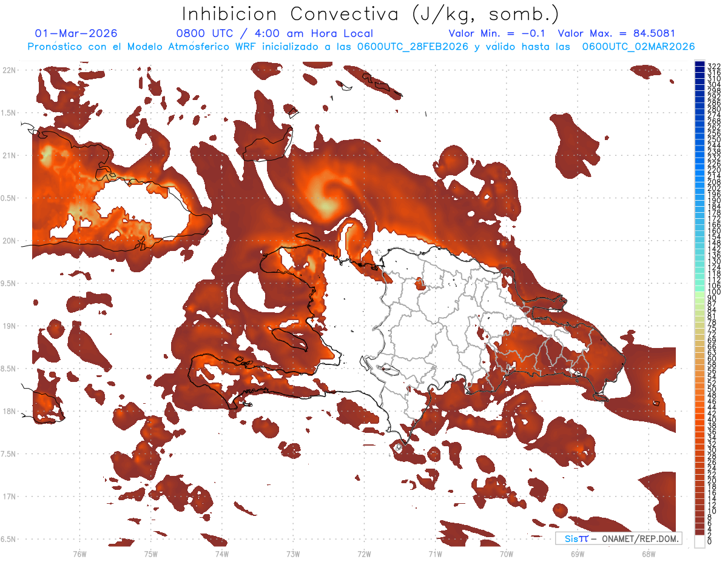Click the colorbar value 100
728x562 pixels.
714,292
